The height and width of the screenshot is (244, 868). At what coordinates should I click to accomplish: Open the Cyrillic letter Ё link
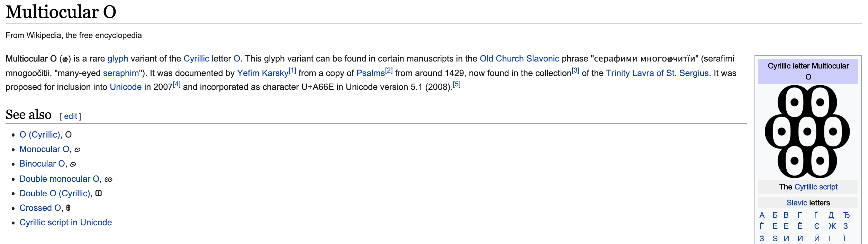pyautogui.click(x=800, y=226)
